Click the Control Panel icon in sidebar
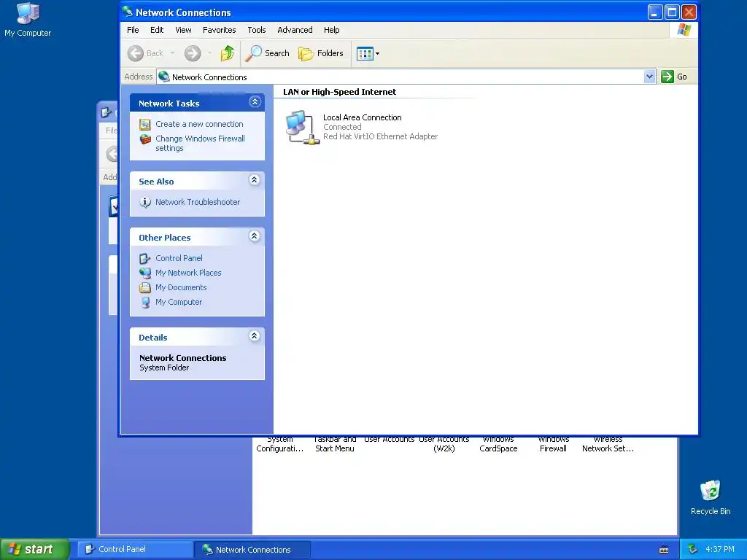The height and width of the screenshot is (560, 747). (x=145, y=259)
